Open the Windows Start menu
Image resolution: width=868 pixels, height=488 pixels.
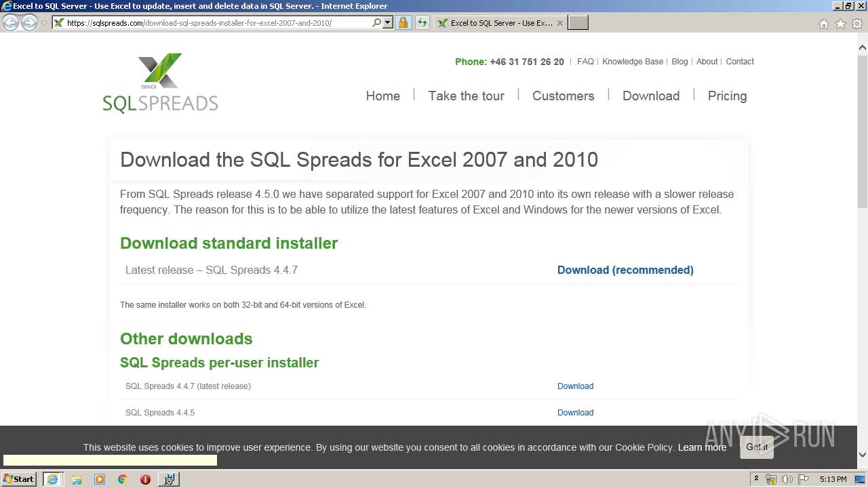coord(19,479)
